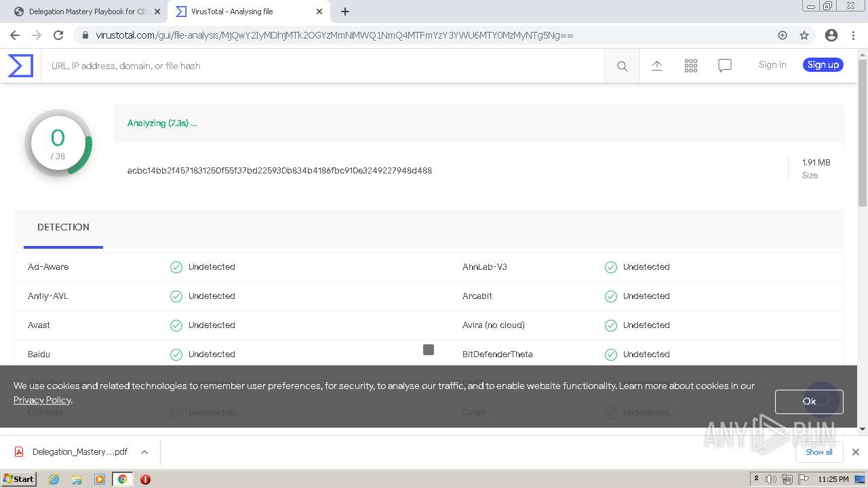Open Internet Explorer from the taskbar

54,479
